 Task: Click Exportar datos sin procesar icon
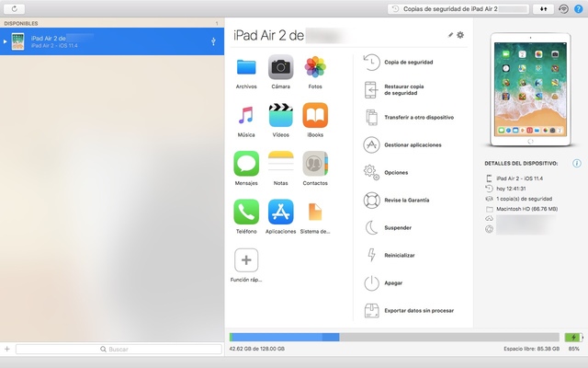coord(371,311)
